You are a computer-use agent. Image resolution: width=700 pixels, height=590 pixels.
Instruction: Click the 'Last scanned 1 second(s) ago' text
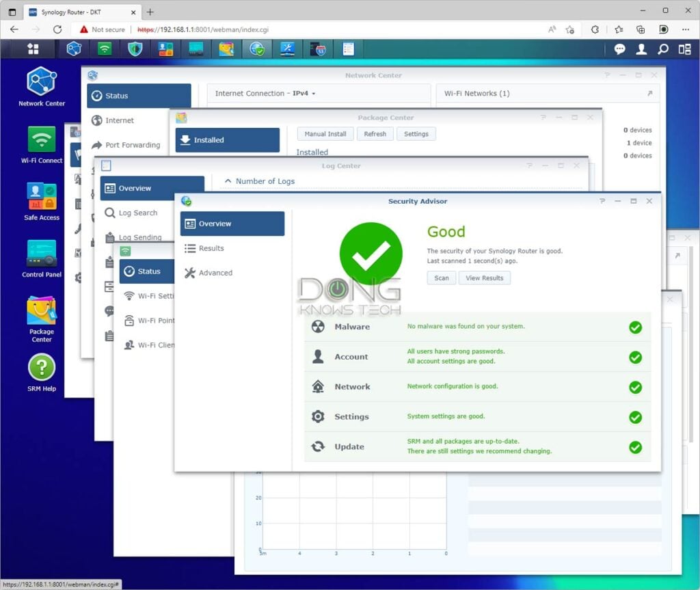(x=472, y=261)
